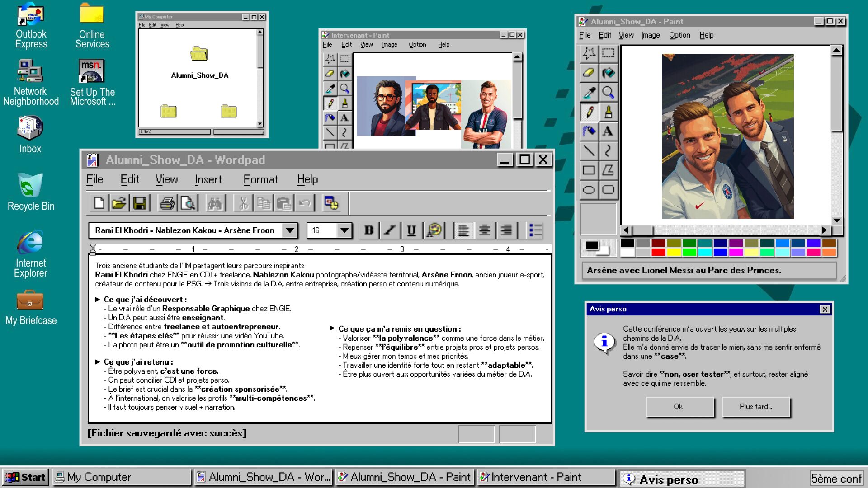Image resolution: width=868 pixels, height=488 pixels.
Task: Select Color picker eyedropper in Alumni_Show_DA Paint
Action: click(589, 92)
